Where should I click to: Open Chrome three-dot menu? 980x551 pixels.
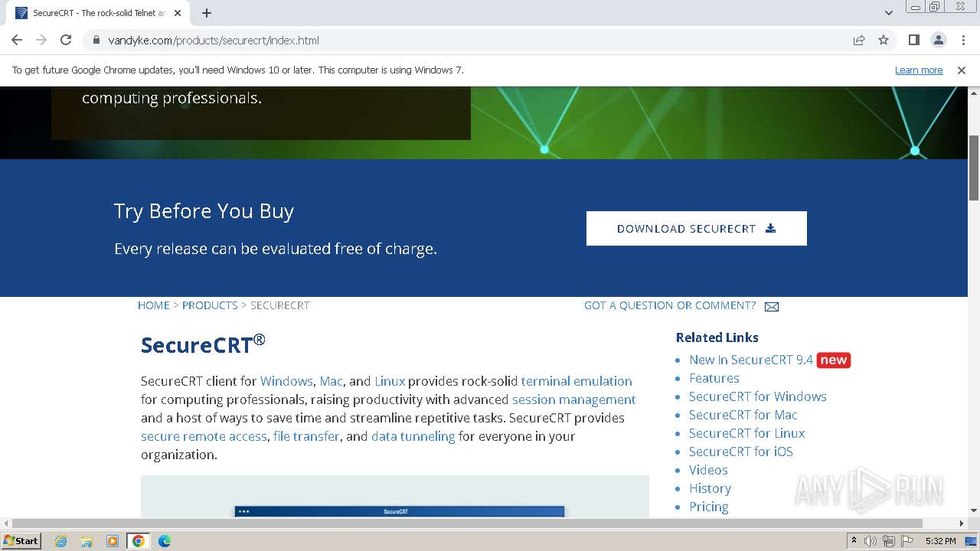(963, 40)
